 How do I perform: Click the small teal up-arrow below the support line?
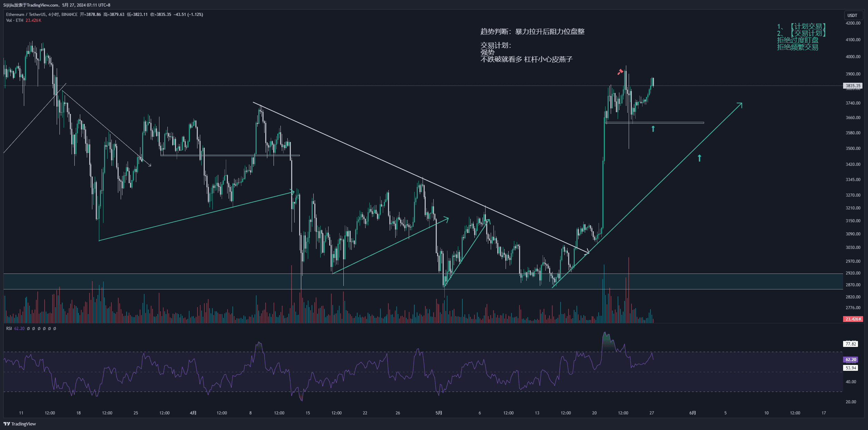pos(653,129)
